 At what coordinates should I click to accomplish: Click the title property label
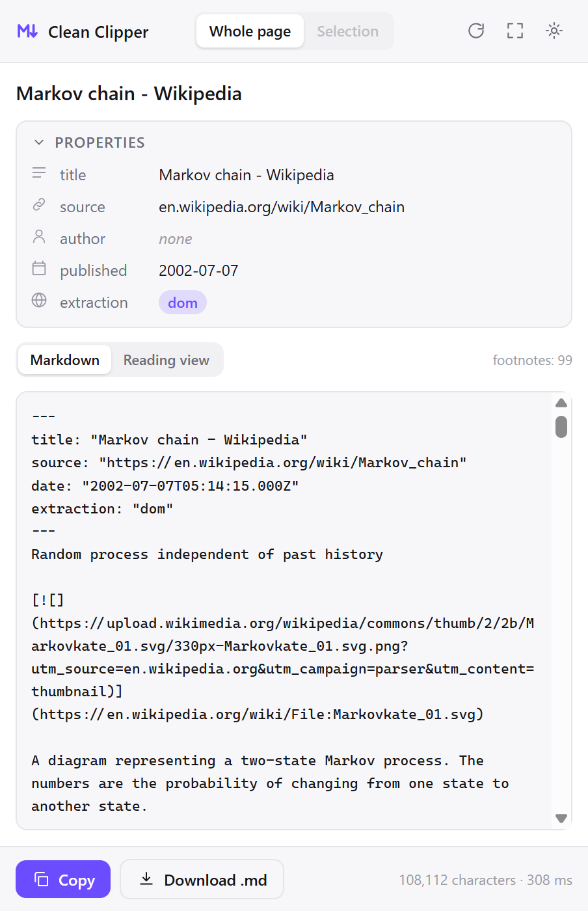click(73, 175)
